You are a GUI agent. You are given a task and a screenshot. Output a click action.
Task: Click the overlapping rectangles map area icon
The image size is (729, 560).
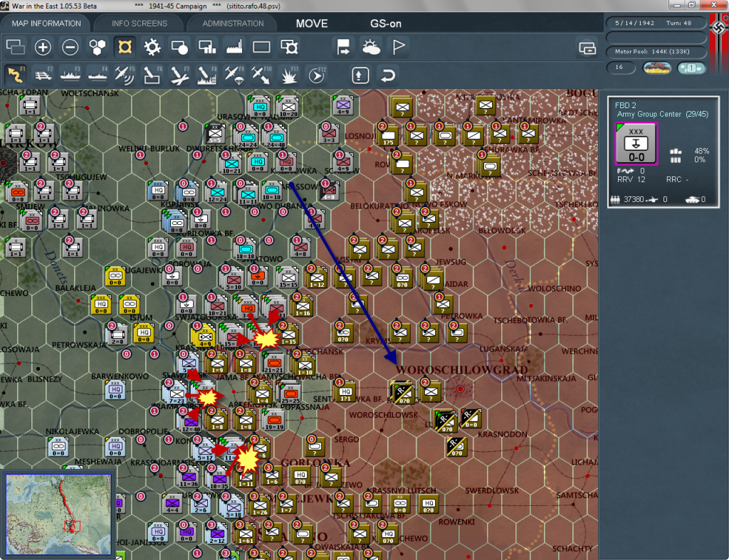click(16, 47)
